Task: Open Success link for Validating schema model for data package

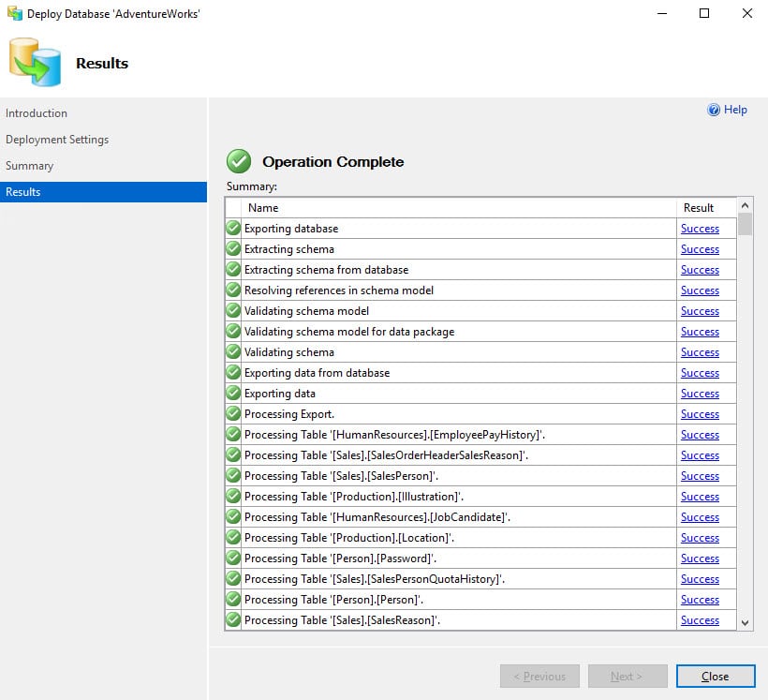Action: click(x=700, y=332)
